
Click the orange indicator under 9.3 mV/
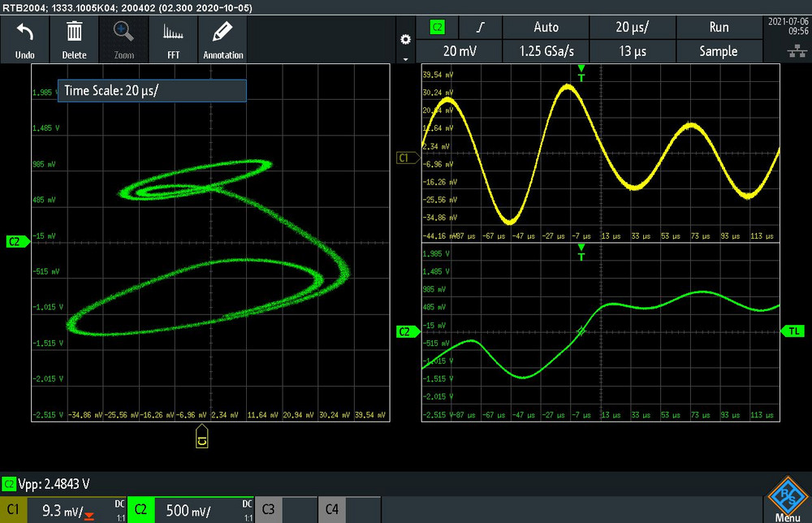tap(89, 516)
